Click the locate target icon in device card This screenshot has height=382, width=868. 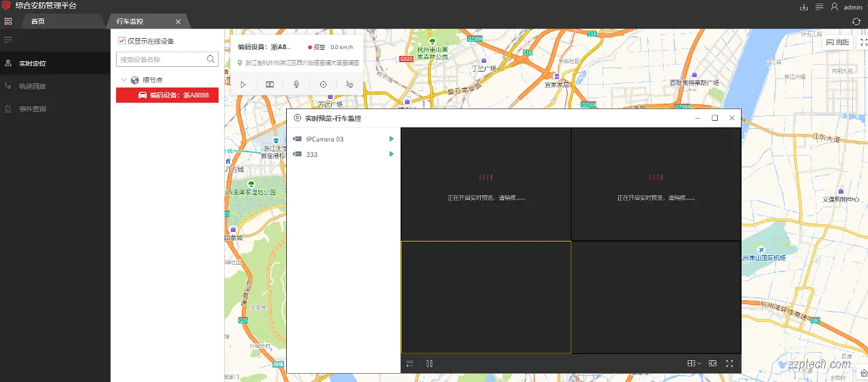(x=323, y=85)
